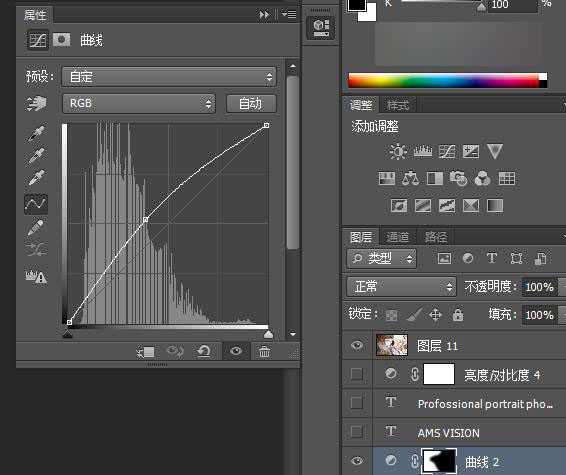Add a Color Lookup adjustment

506,178
